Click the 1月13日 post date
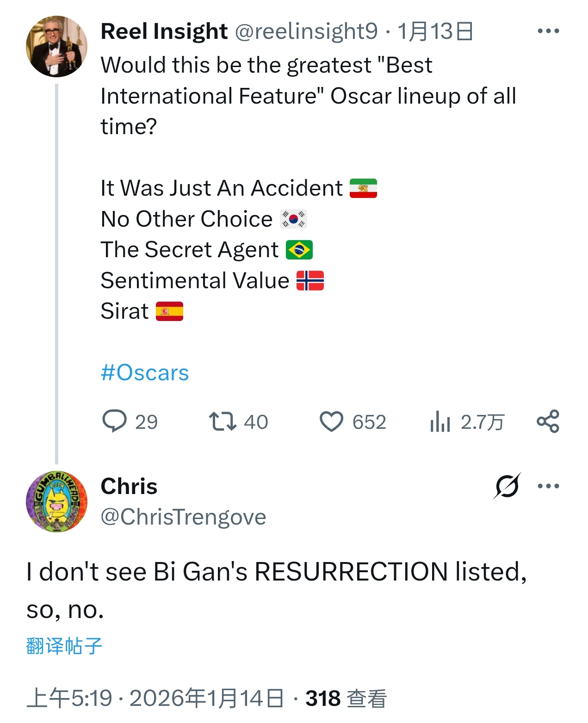588x723 pixels. pos(435,31)
